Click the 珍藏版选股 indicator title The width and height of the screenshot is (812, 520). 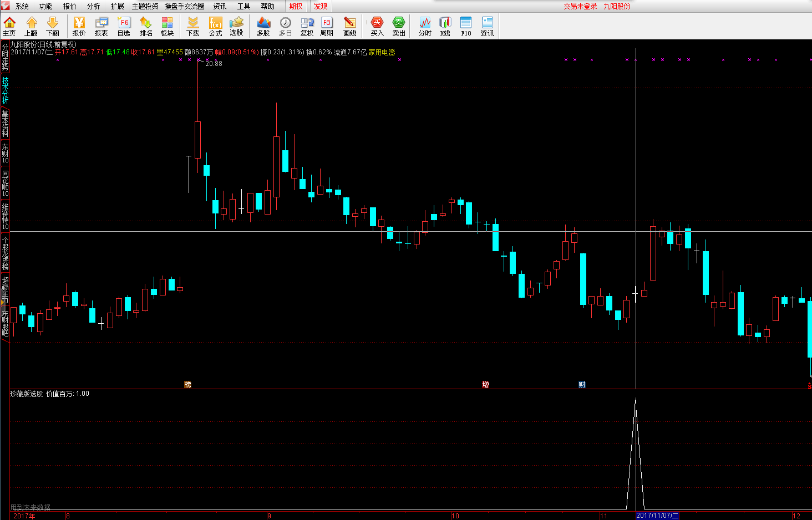(26, 394)
